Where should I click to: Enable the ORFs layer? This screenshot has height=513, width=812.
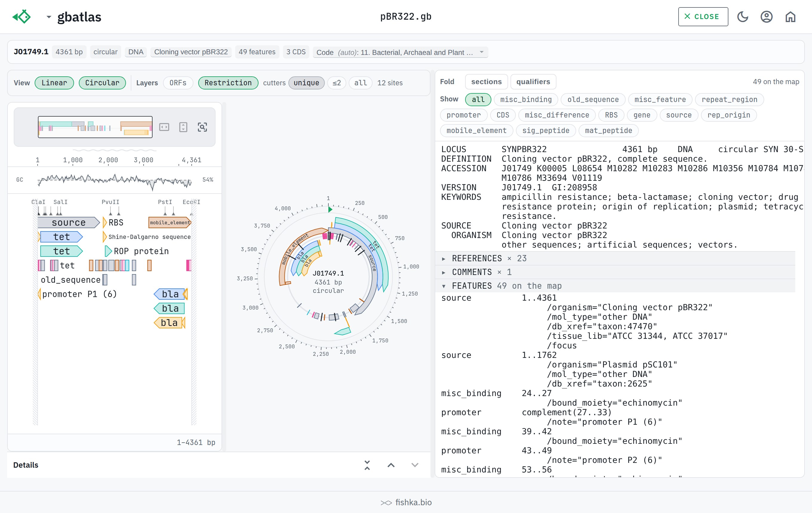point(178,83)
